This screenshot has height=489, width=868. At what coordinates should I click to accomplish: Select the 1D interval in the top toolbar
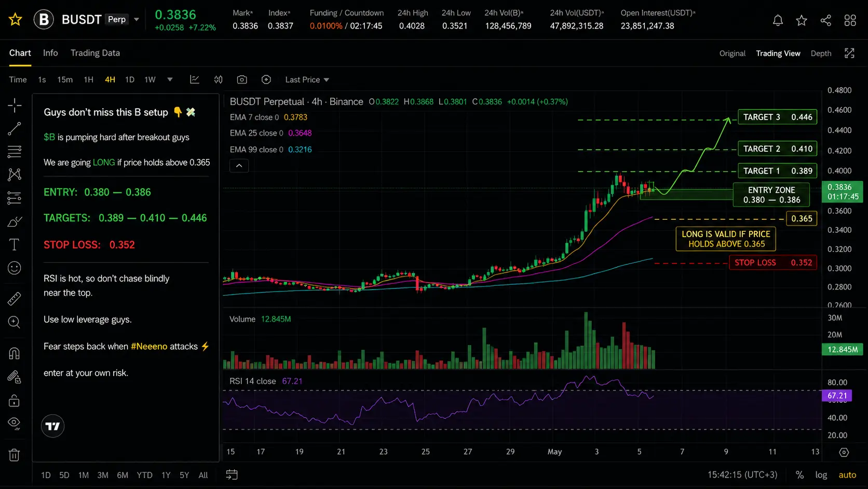tap(130, 80)
